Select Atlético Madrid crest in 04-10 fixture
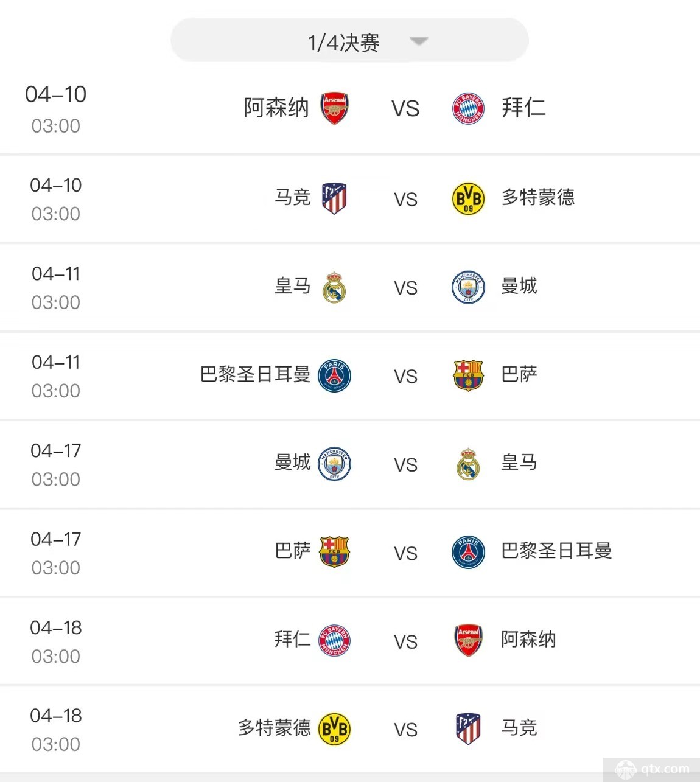 pyautogui.click(x=334, y=198)
